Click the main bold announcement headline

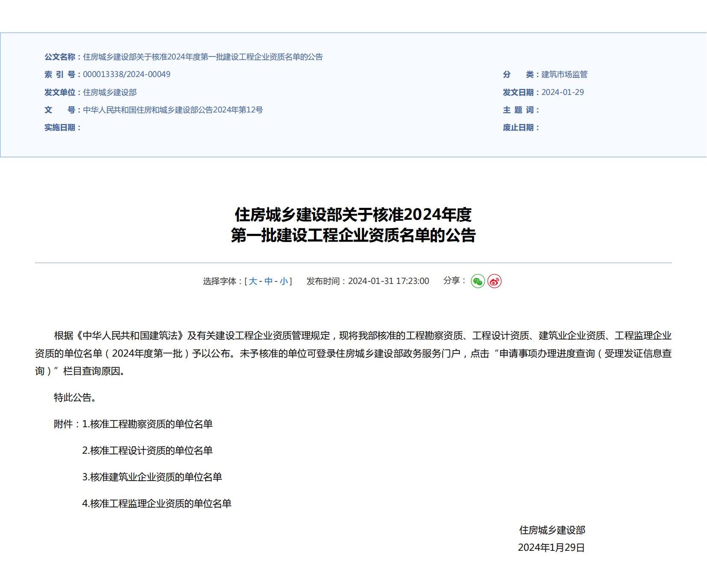[x=353, y=225]
